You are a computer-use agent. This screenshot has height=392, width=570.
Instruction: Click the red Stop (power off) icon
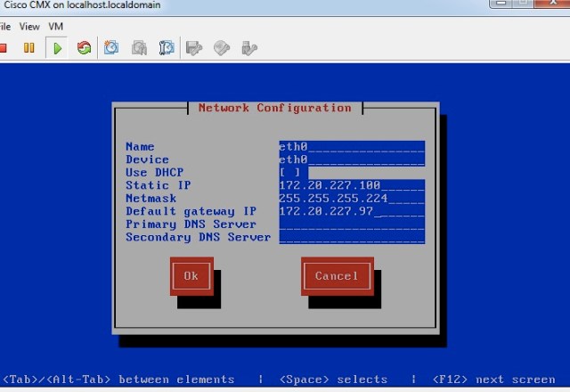4,47
